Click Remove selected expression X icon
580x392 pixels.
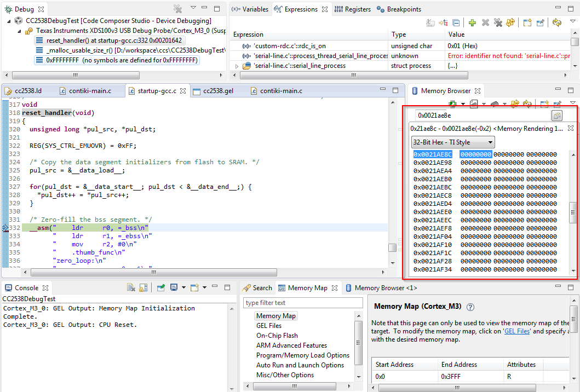point(485,22)
